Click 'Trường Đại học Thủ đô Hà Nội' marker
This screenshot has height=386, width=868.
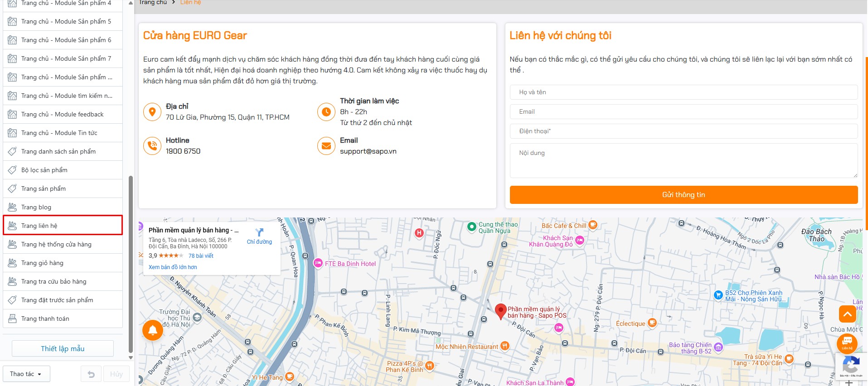(197, 318)
